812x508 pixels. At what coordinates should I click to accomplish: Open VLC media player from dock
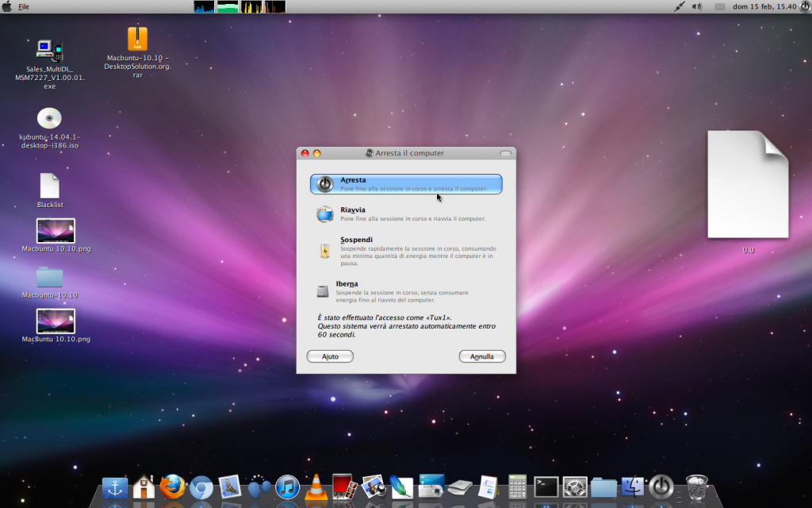point(316,487)
